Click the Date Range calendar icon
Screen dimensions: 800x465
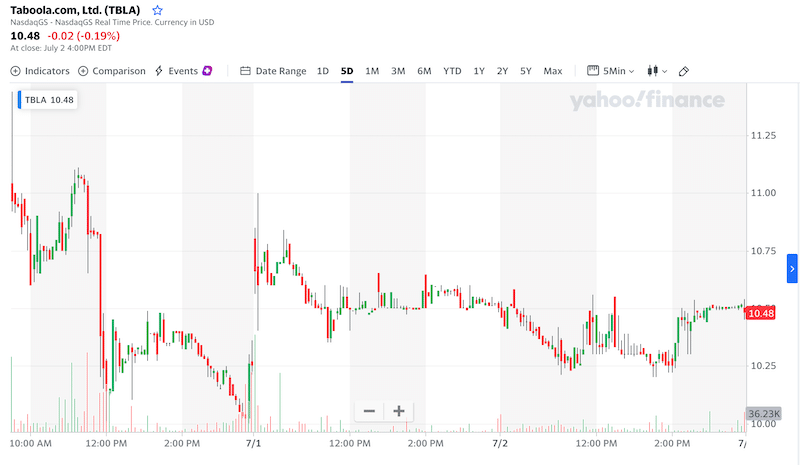point(245,71)
